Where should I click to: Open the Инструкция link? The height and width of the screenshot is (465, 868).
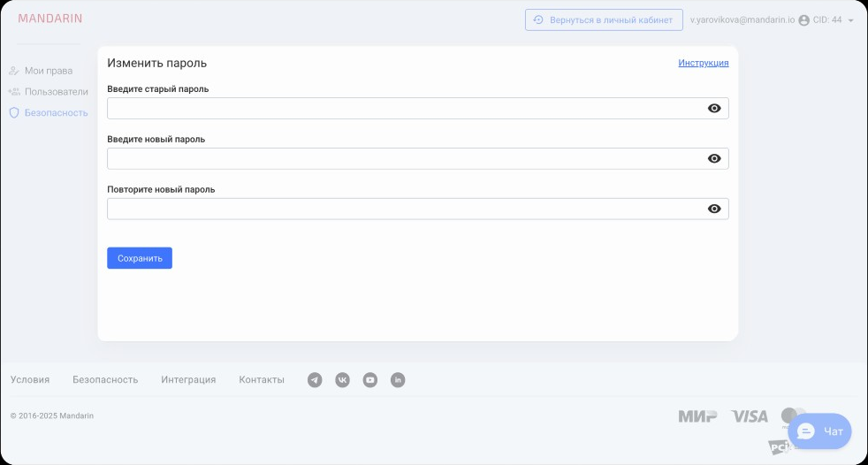pos(704,64)
